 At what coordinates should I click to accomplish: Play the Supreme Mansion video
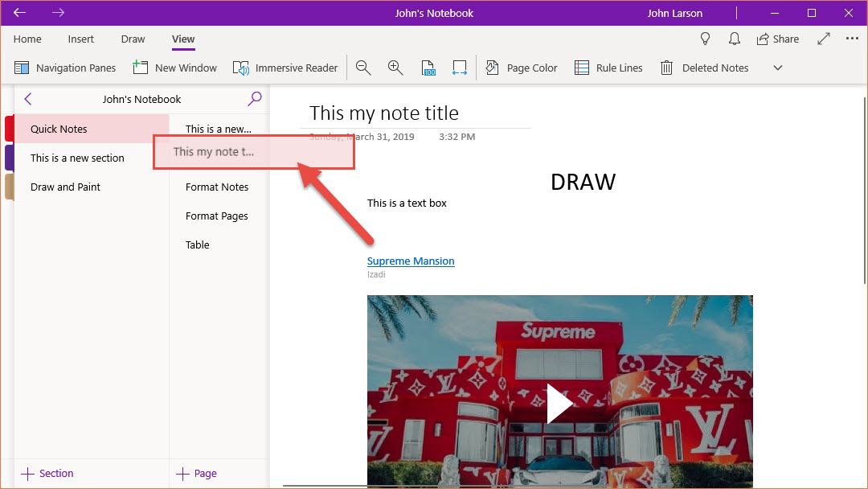coord(559,403)
